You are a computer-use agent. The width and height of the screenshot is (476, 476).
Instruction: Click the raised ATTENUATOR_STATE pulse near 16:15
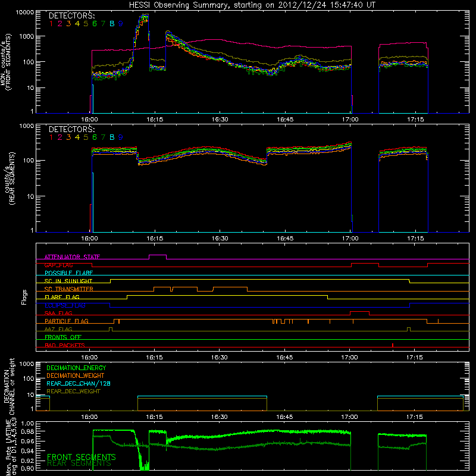click(158, 257)
